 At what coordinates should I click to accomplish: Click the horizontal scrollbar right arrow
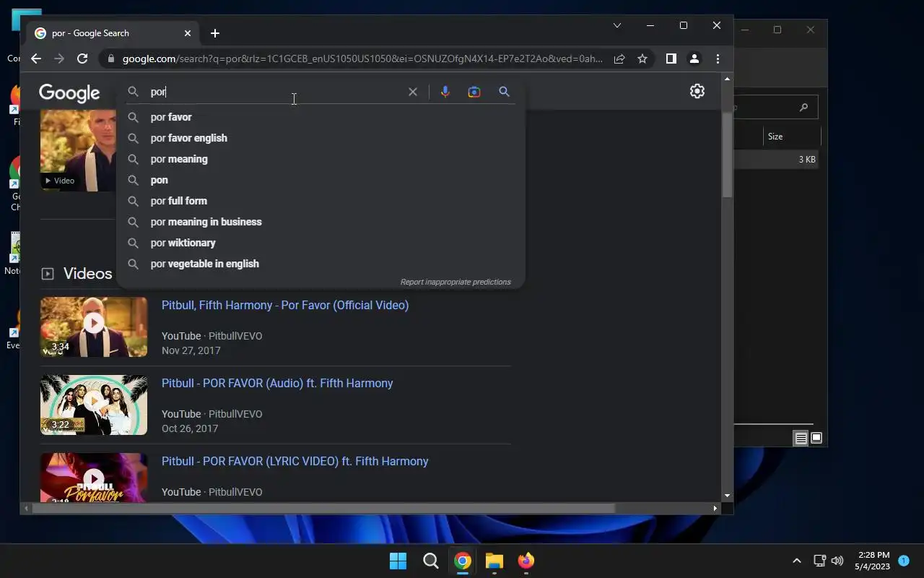pos(715,508)
